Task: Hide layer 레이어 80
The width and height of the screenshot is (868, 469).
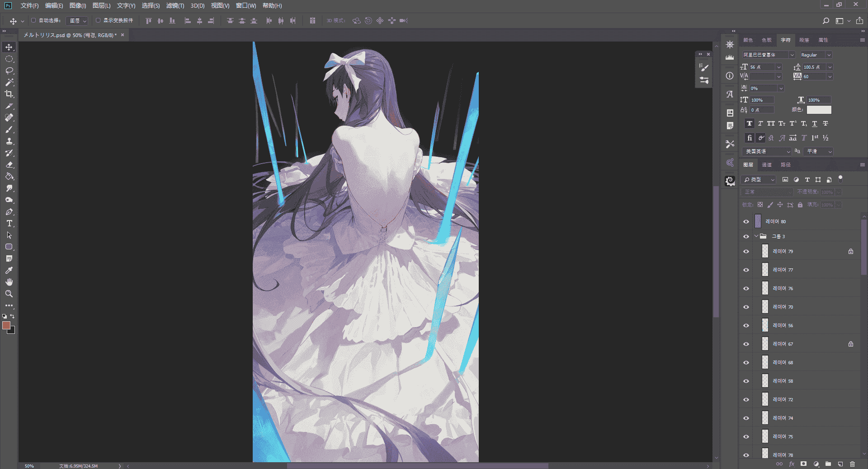Action: point(746,221)
